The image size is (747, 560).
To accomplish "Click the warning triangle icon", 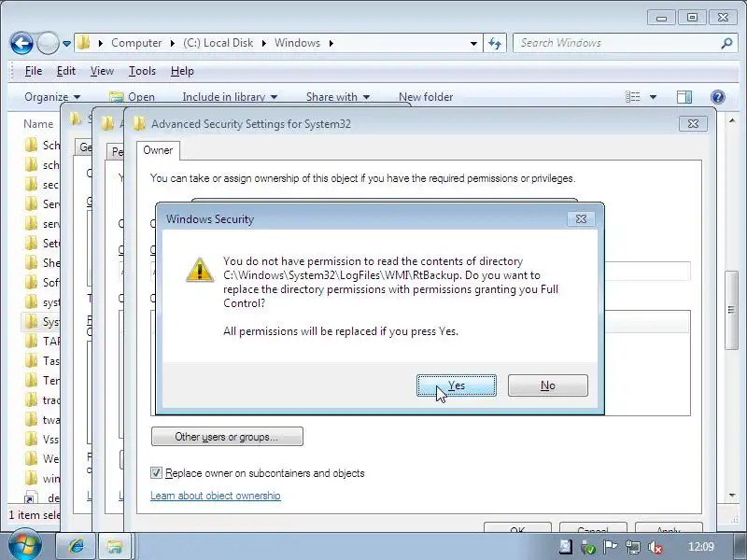I will click(200, 270).
